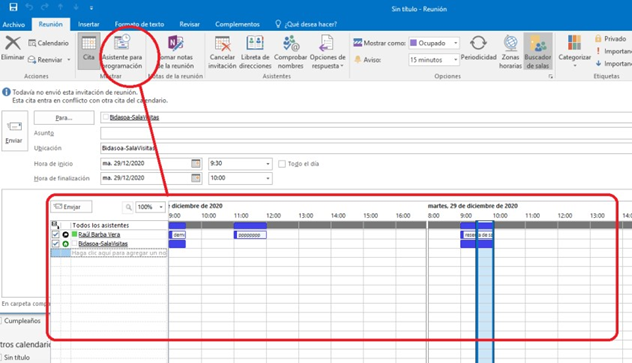Click the Para... recipients button

click(x=64, y=118)
